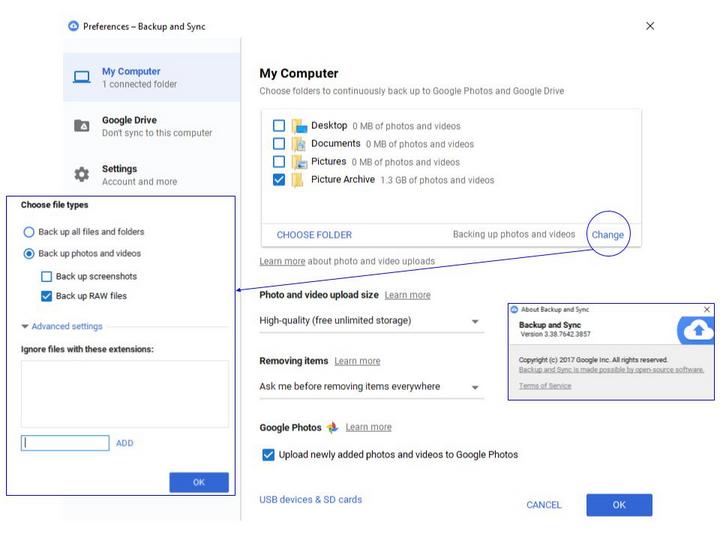Click the CHOOSE FOLDER button
This screenshot has width=720, height=540.
(314, 235)
